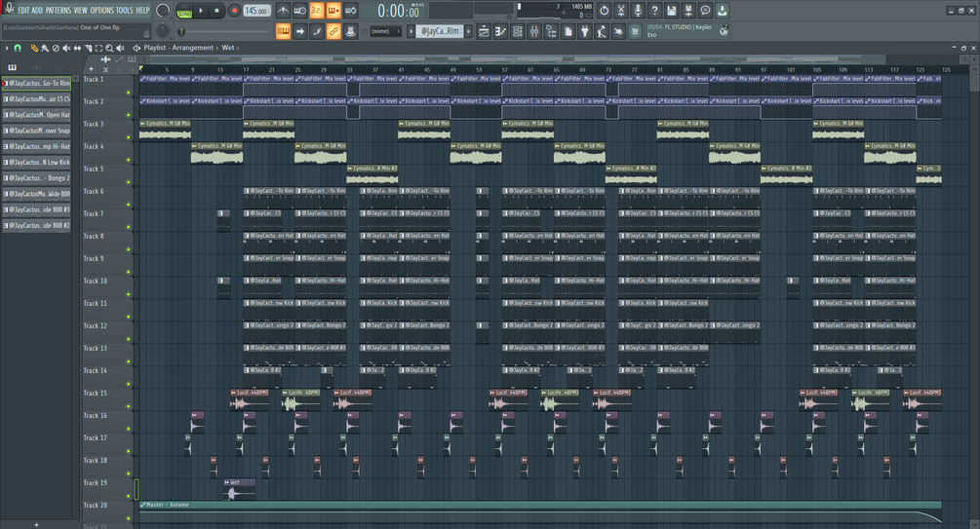Open the plugin picker plug icon

tap(585, 31)
